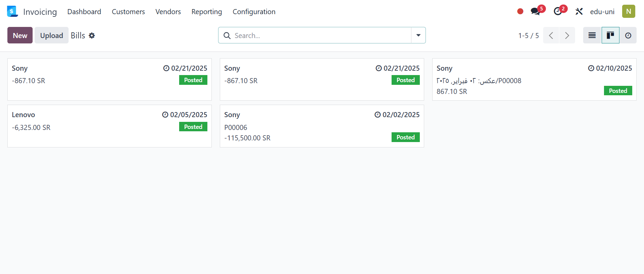Open the Lenovo bill card
Image resolution: width=644 pixels, height=274 pixels.
coord(110,126)
